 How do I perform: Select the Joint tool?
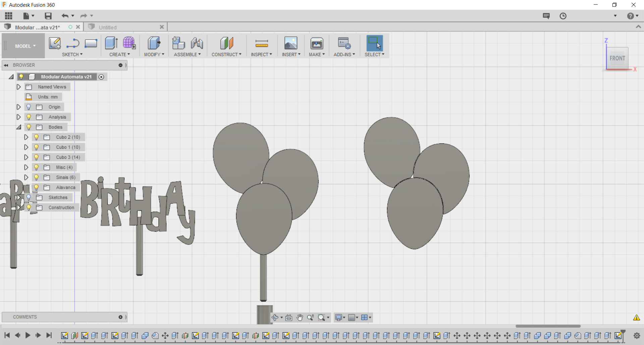click(x=197, y=43)
